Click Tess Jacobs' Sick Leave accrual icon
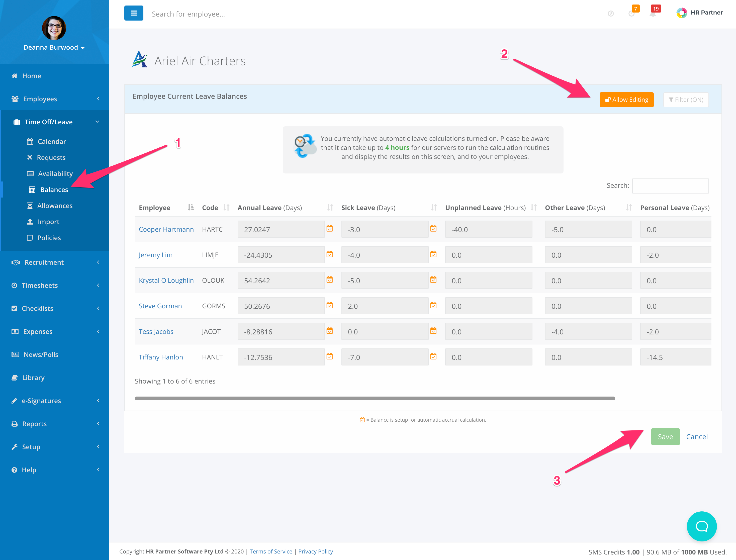The width and height of the screenshot is (736, 560). click(x=433, y=331)
